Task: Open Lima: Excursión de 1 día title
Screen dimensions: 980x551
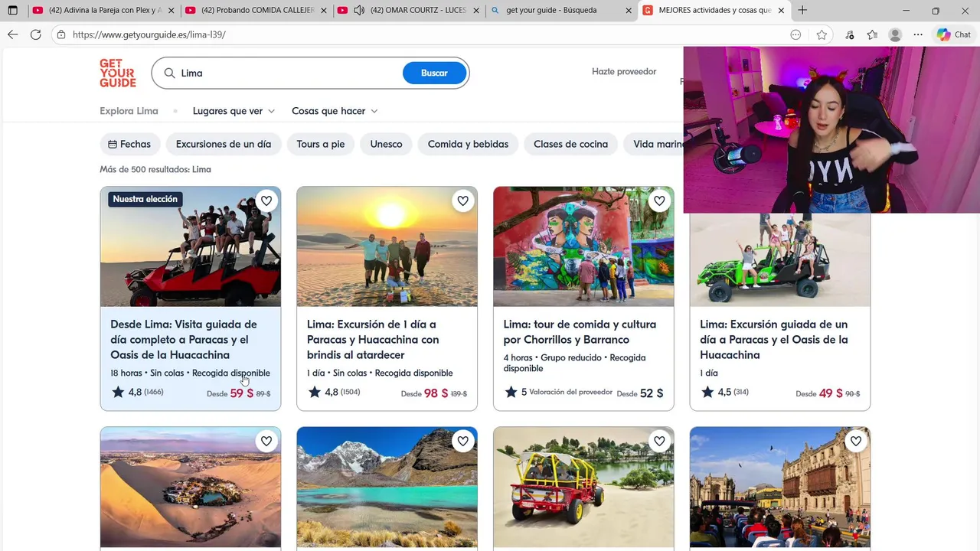Action: click(373, 340)
